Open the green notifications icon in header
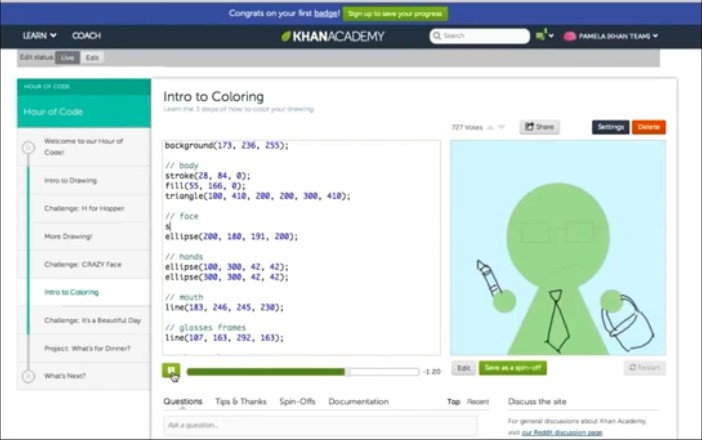 pyautogui.click(x=541, y=36)
